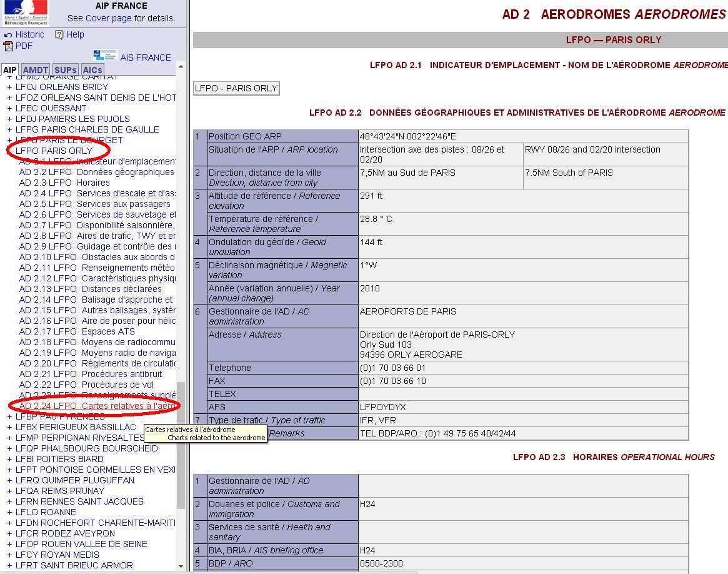Select LFPT PONTOISE CORMEILLES EN VEXIN entry
Viewport: 728px width, 574px height.
coord(95,470)
